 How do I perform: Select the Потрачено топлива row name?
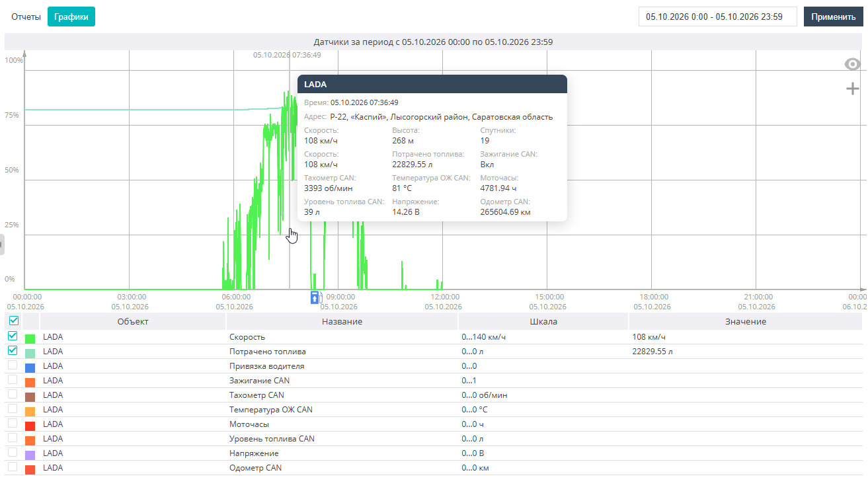tap(268, 352)
